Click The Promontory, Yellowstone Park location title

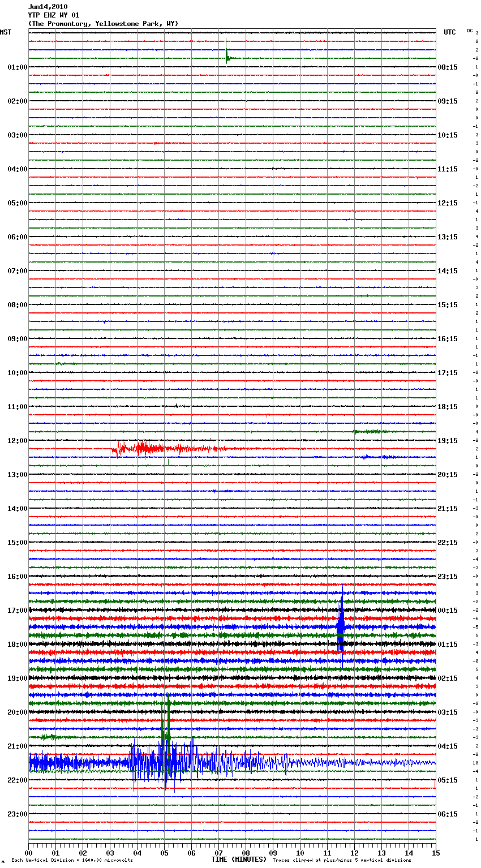(x=103, y=24)
